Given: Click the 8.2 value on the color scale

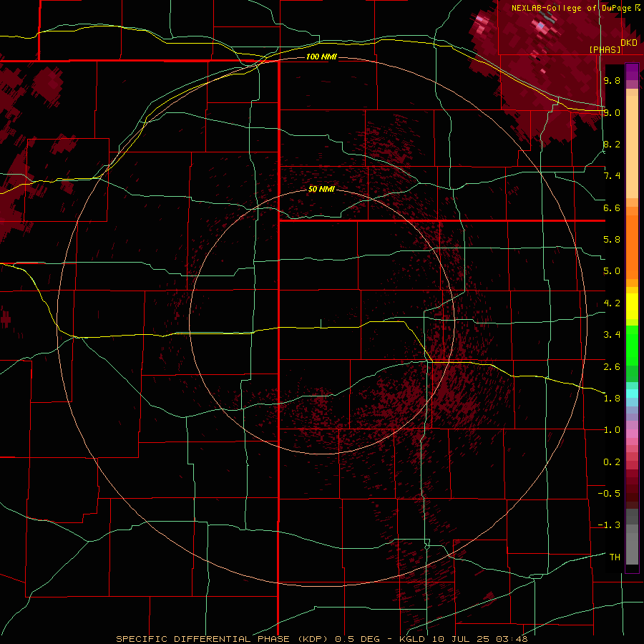Looking at the screenshot, I should [612, 144].
